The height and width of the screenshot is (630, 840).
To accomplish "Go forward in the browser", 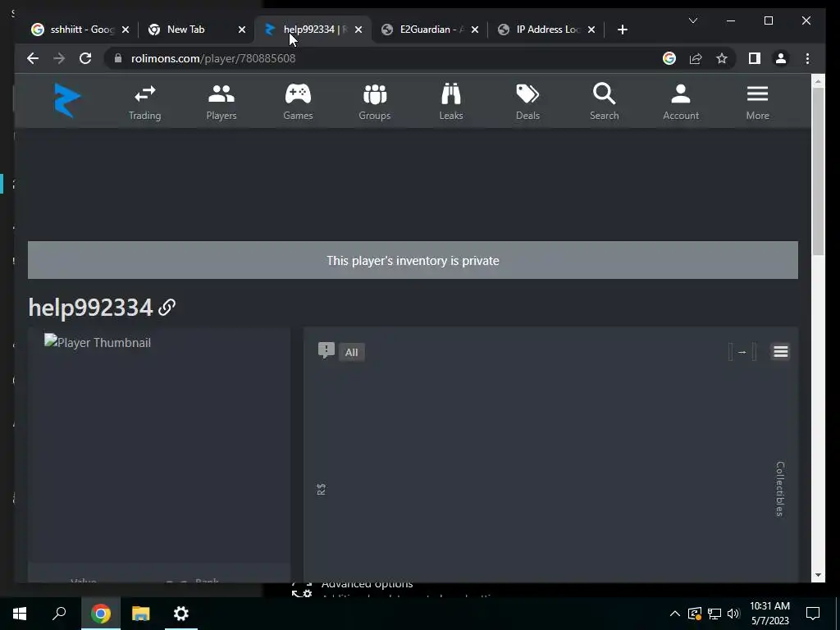I will 59,58.
